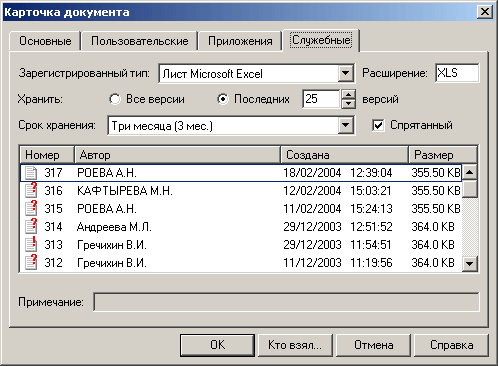
Task: Click the question-mark document icon of version 312
Action: click(31, 262)
